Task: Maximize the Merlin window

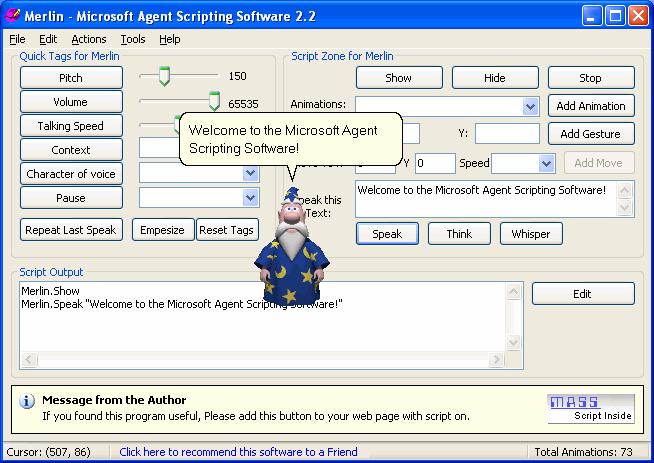Action: [615, 16]
